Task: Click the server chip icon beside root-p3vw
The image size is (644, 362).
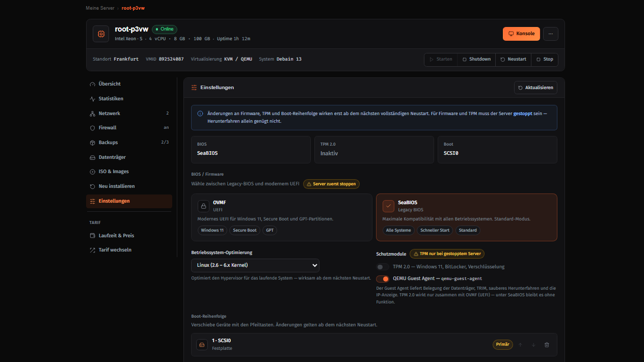Action: tap(101, 34)
